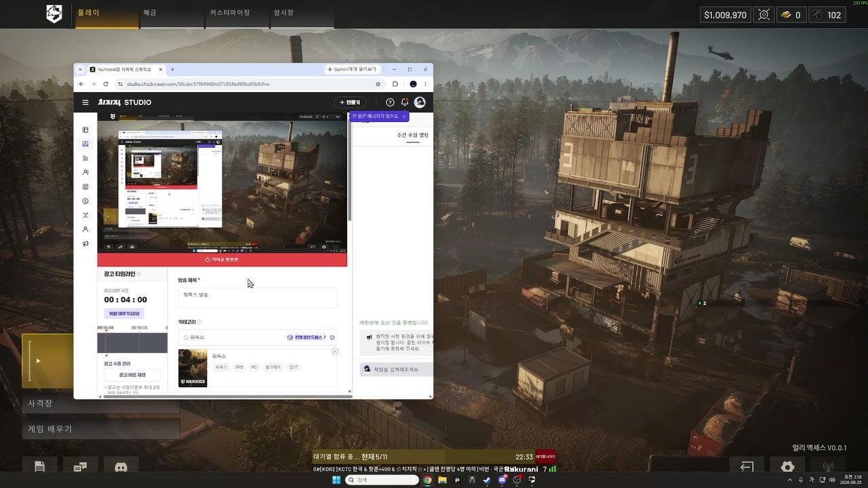
Task: Open Steam from the taskbar
Action: (x=487, y=480)
